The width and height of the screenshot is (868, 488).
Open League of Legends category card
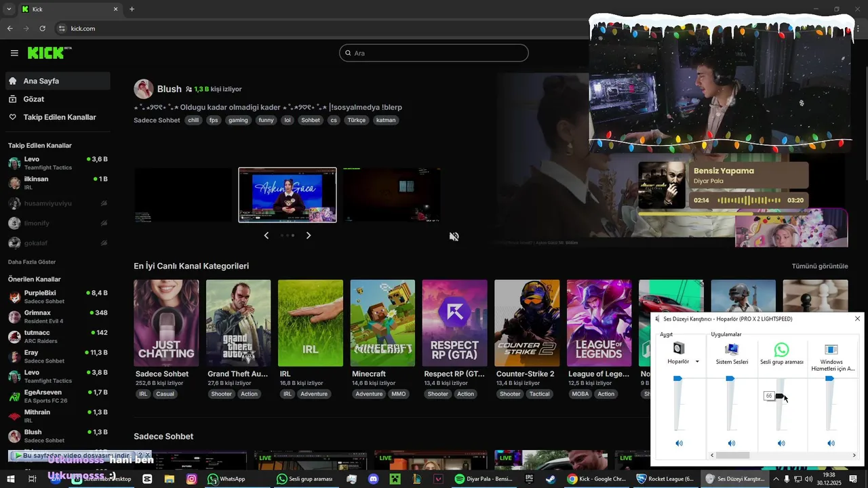(599, 323)
